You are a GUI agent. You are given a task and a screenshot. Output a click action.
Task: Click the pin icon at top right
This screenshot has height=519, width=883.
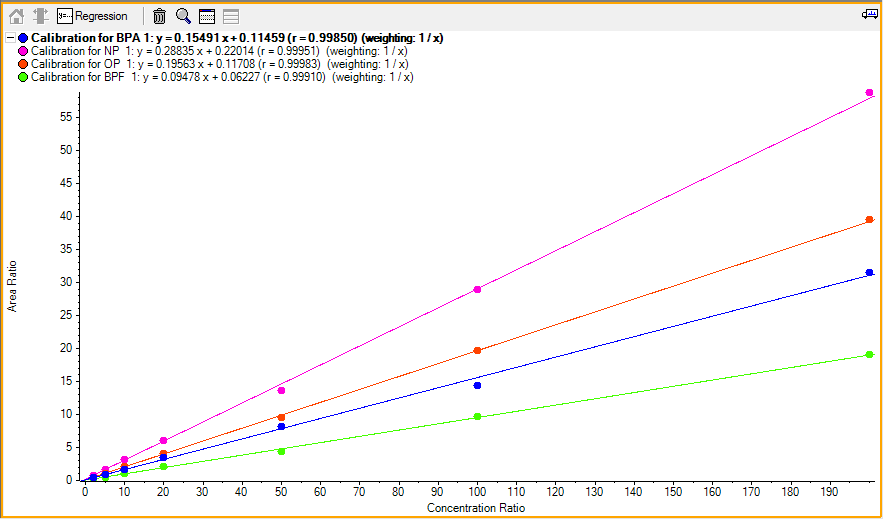pyautogui.click(x=869, y=15)
